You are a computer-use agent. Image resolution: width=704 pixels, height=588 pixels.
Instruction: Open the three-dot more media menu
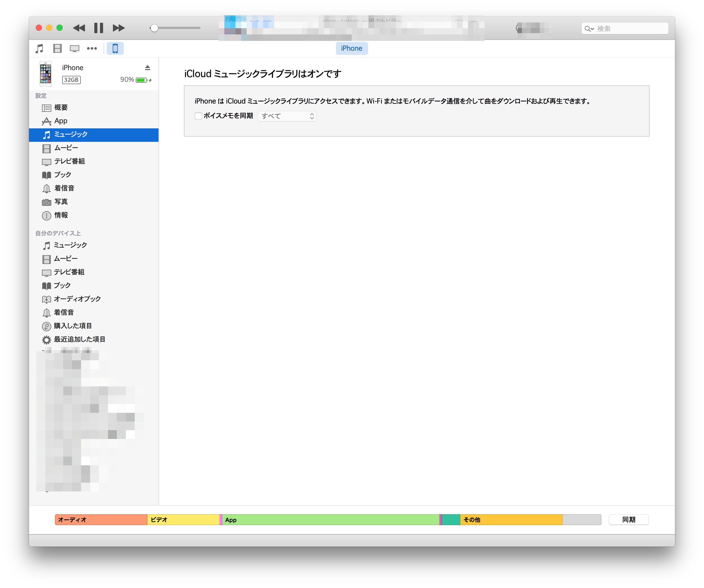point(92,49)
